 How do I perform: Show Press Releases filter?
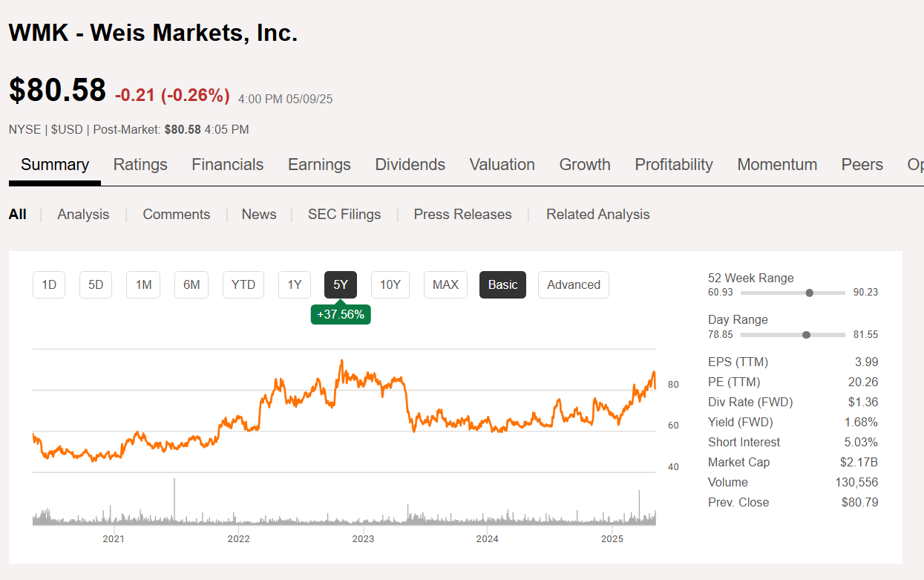click(x=462, y=215)
